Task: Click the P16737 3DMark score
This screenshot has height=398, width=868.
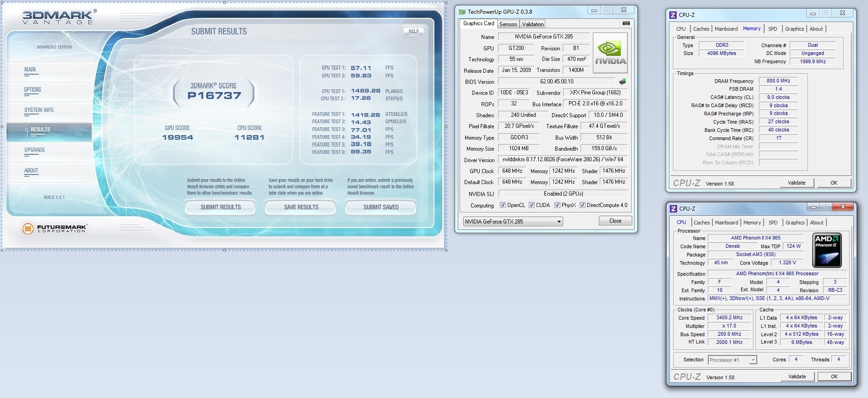Action: [x=214, y=96]
